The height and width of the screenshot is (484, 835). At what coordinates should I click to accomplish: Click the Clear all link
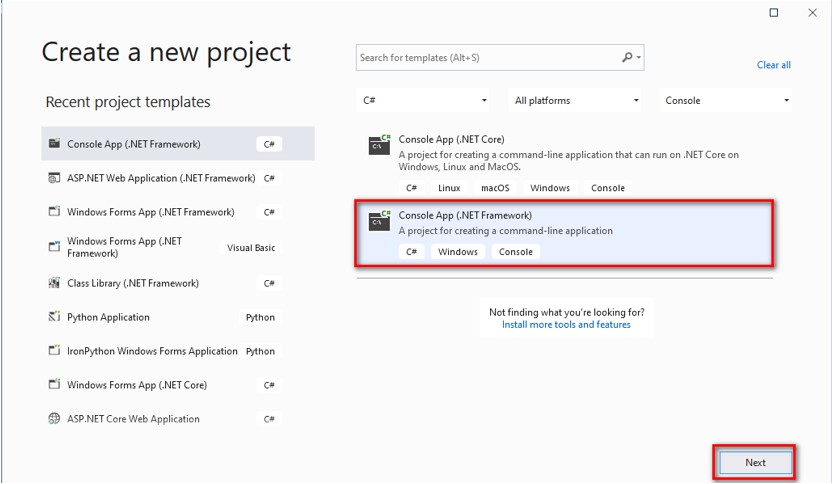(x=774, y=65)
